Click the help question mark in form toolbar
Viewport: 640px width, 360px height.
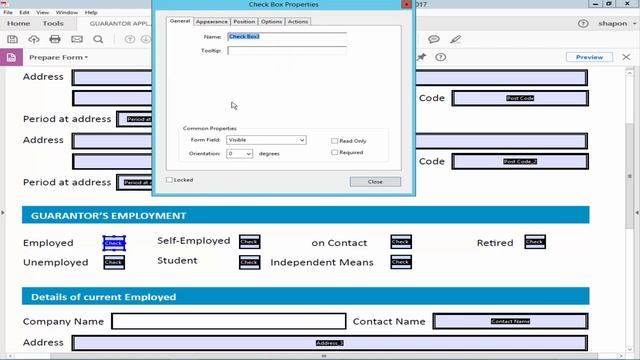click(x=440, y=57)
